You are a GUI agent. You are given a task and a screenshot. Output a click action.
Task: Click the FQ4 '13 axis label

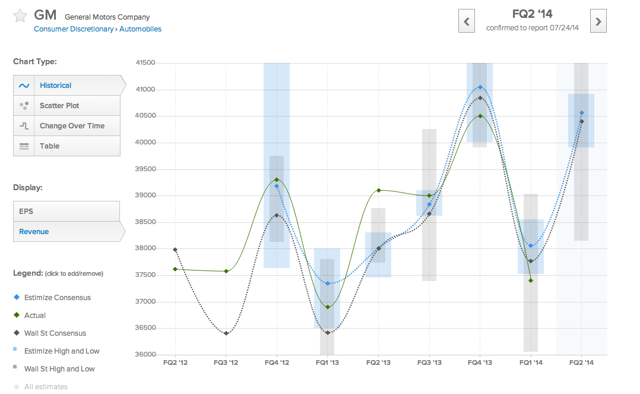click(x=480, y=363)
